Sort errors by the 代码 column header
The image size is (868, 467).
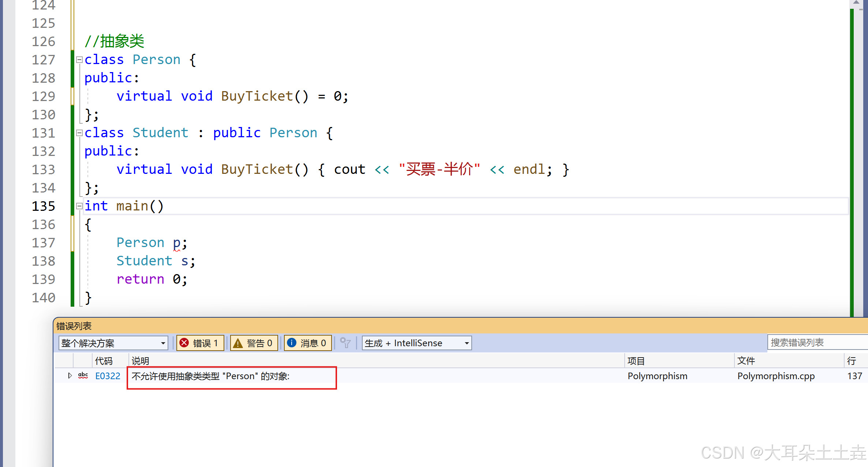click(104, 361)
